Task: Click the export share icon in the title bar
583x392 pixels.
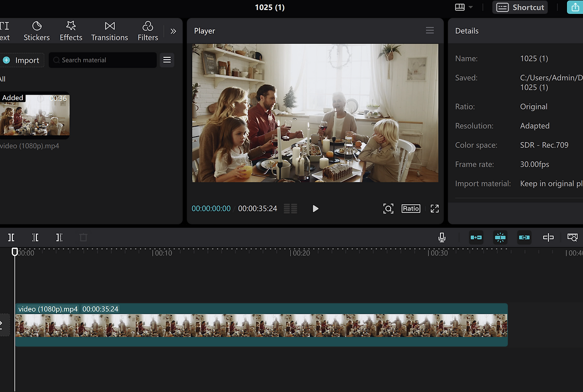Action: coord(575,7)
